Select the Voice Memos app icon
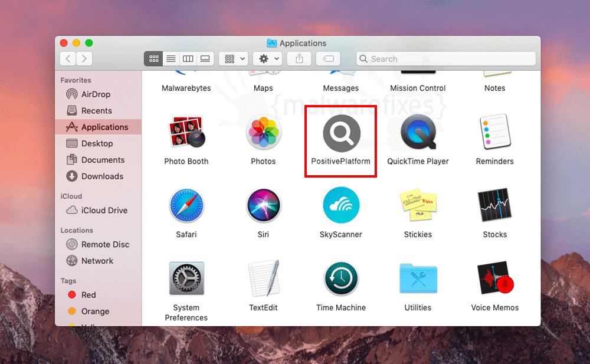This screenshot has height=364, width=590. coord(495,278)
